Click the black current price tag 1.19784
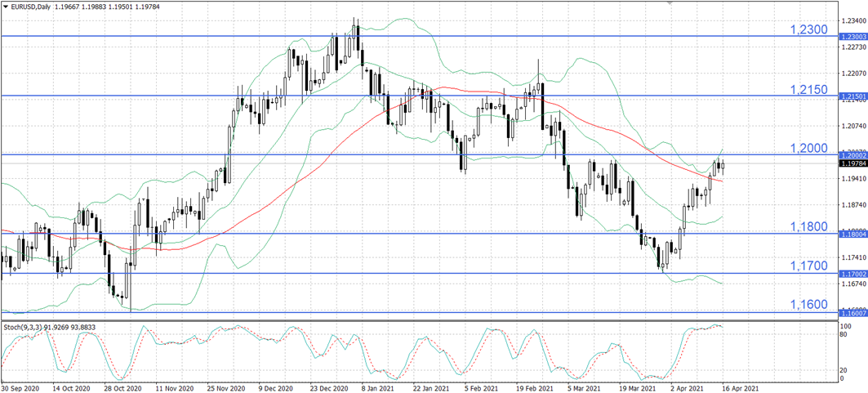The height and width of the screenshot is (393, 868). (x=853, y=164)
